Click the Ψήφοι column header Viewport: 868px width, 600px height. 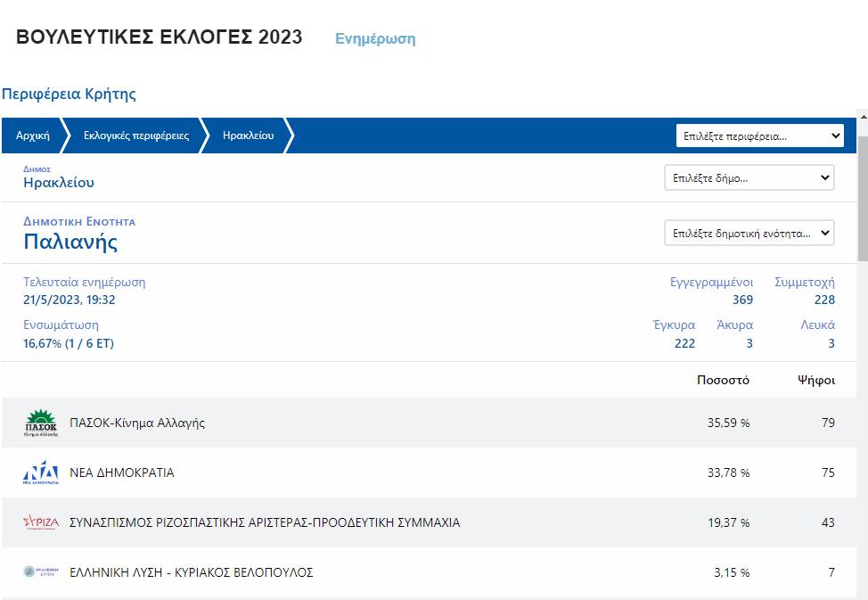(816, 380)
